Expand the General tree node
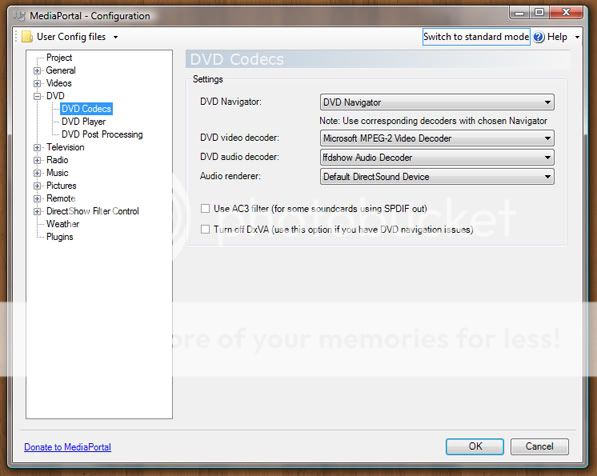This screenshot has width=597, height=476. click(37, 70)
